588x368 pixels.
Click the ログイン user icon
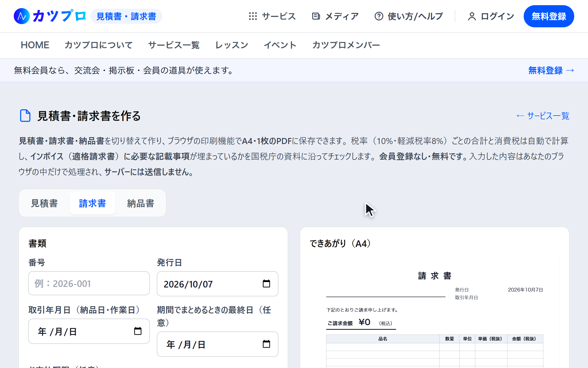[472, 16]
